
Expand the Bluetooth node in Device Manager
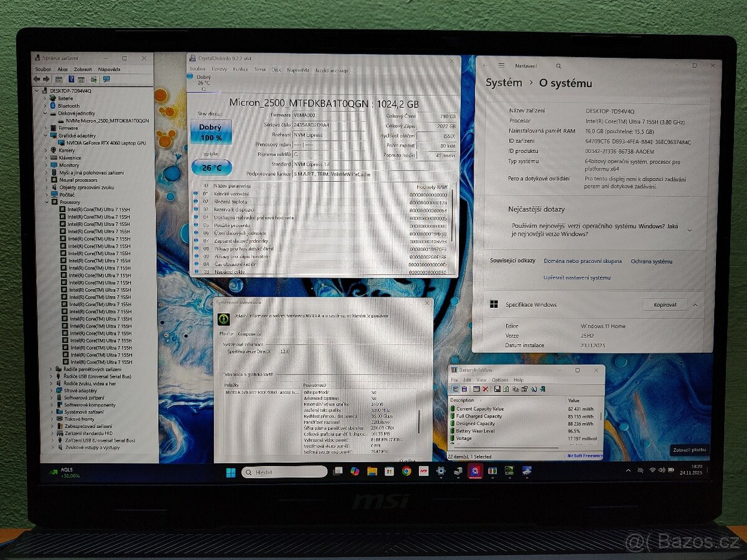44,106
